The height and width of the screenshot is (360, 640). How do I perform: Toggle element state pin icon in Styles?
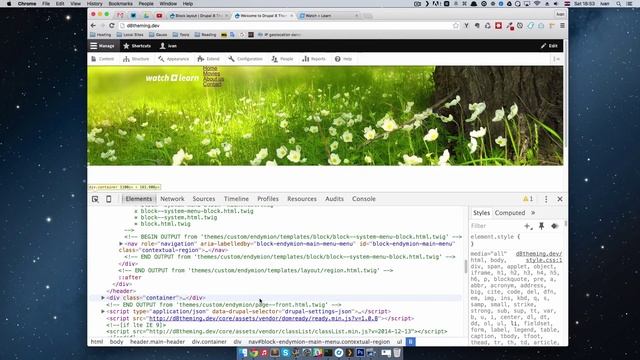[541, 226]
